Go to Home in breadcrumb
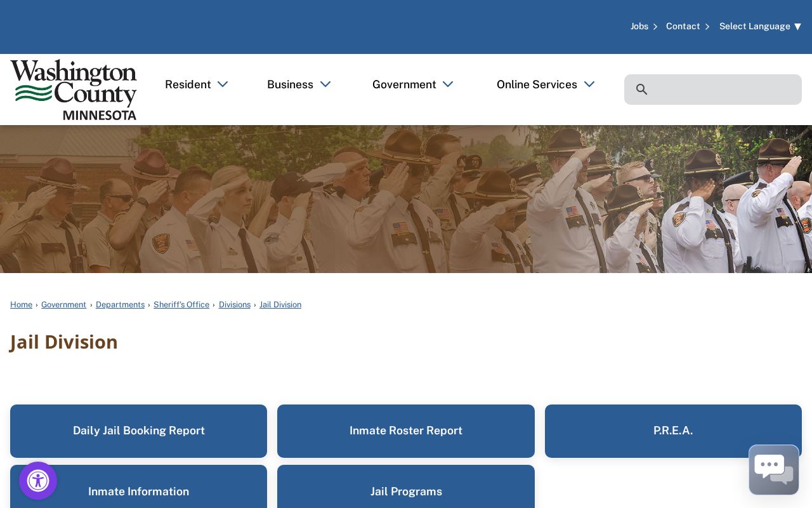Screen dimensions: 812x508 pos(21,305)
